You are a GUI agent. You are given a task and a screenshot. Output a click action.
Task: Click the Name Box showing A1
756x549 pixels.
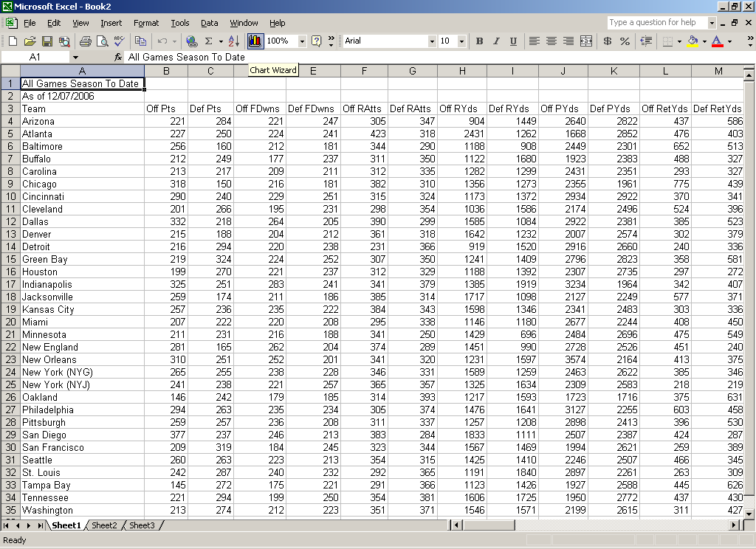[x=35, y=58]
